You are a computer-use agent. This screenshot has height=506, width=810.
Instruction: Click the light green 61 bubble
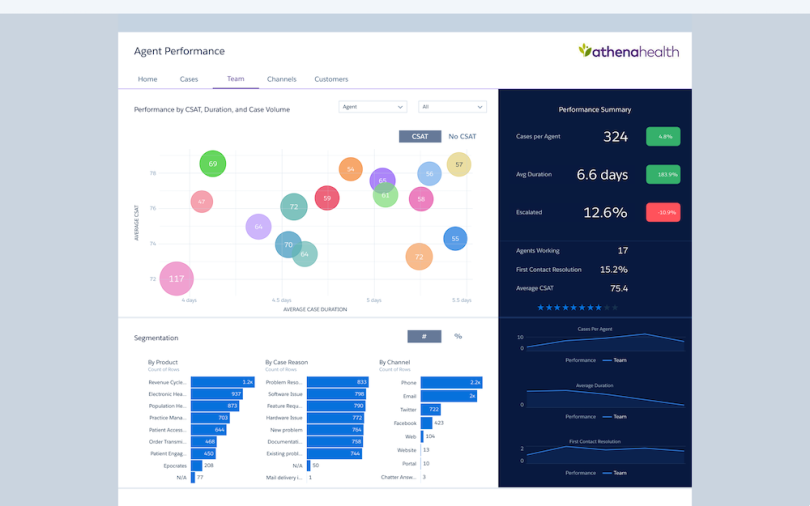386,197
